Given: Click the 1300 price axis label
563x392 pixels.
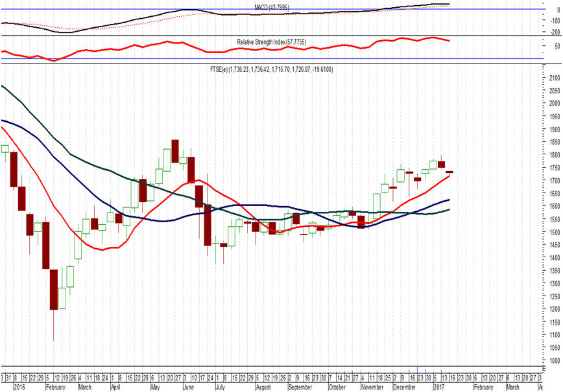Looking at the screenshot, I should coord(555,284).
